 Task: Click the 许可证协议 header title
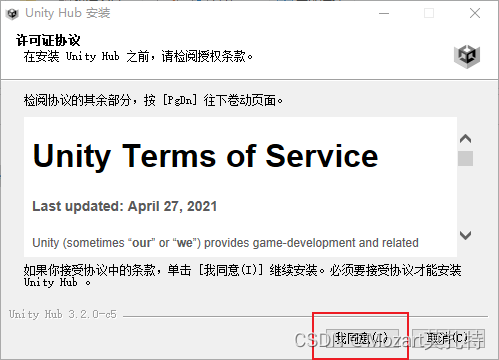pos(48,40)
